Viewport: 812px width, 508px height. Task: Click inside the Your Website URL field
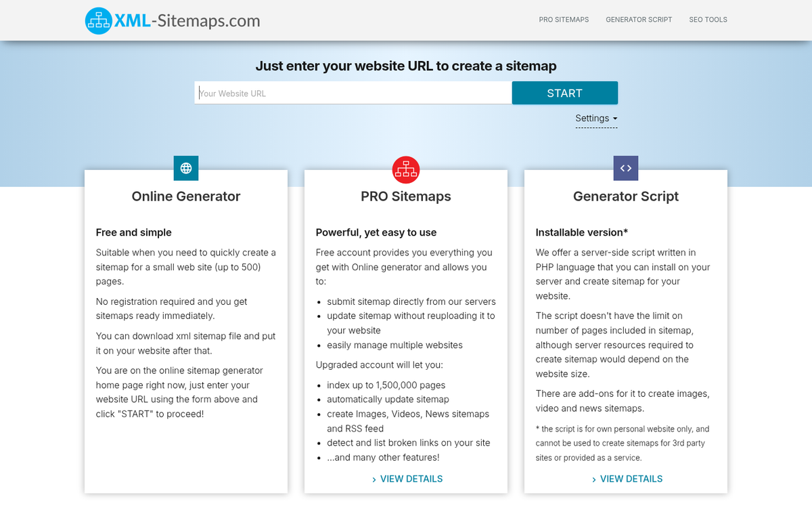click(352, 92)
